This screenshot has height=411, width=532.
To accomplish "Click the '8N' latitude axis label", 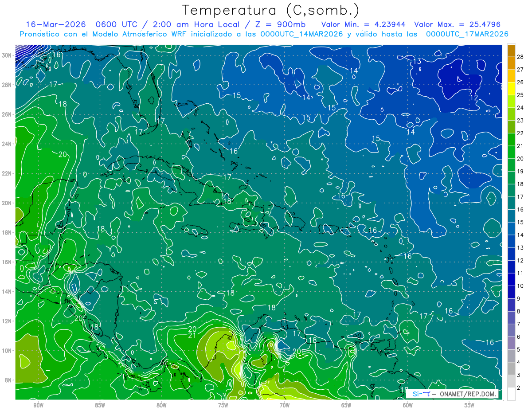I will tap(8, 380).
